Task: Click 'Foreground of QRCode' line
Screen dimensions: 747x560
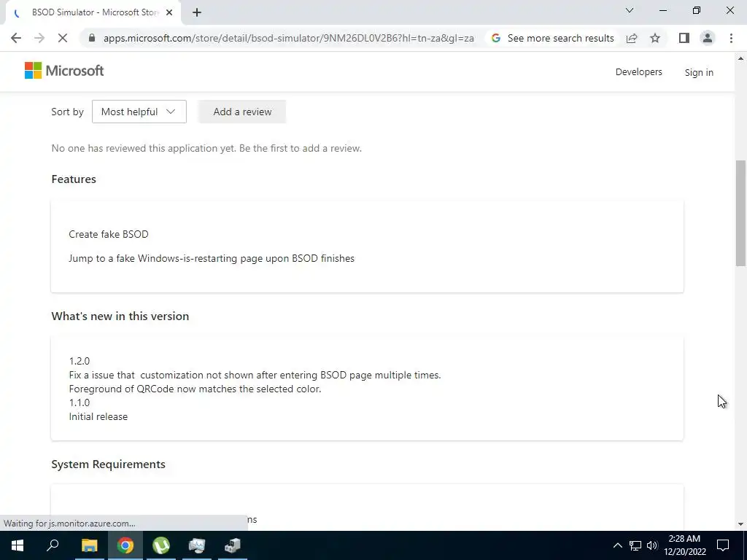Action: point(196,389)
